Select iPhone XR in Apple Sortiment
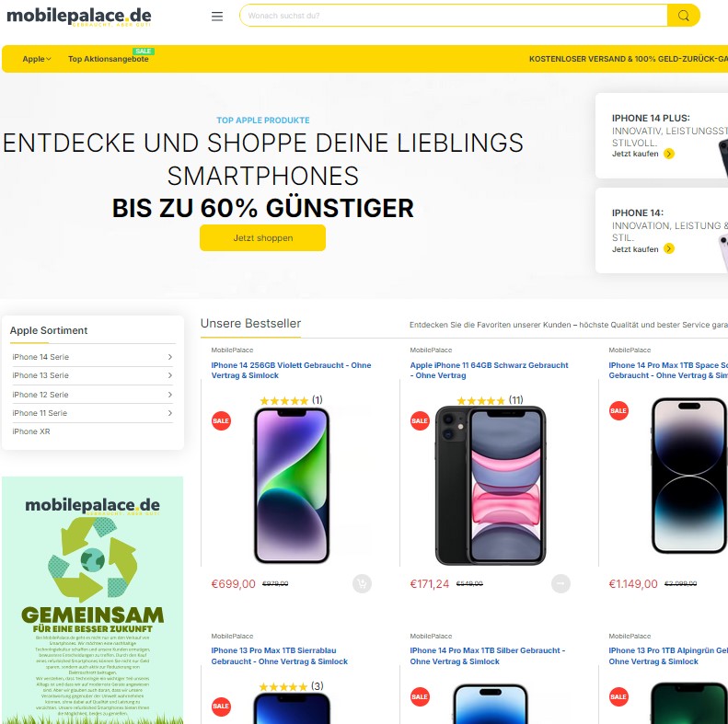The width and height of the screenshot is (728, 724). coord(31,431)
